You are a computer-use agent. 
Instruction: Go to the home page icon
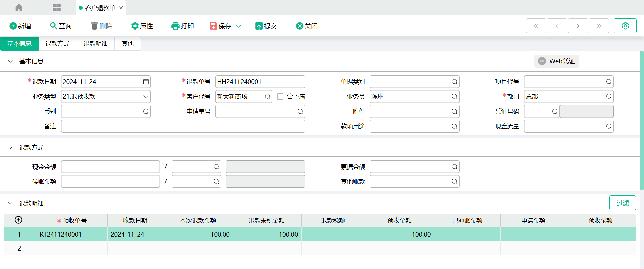click(19, 8)
